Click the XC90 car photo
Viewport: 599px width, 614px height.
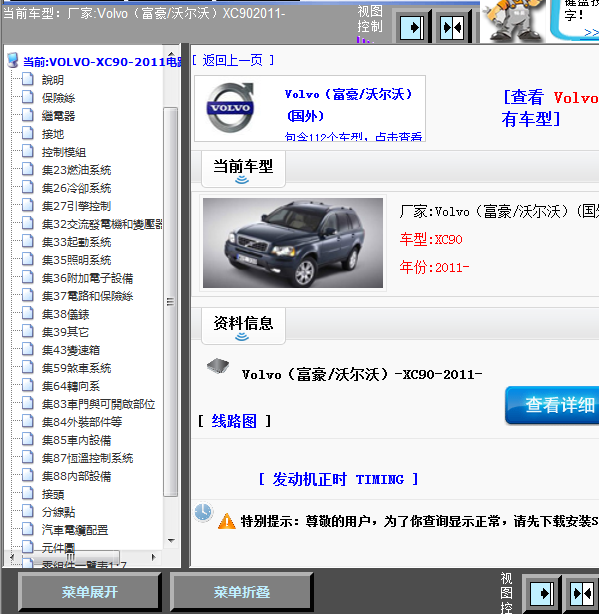click(293, 243)
